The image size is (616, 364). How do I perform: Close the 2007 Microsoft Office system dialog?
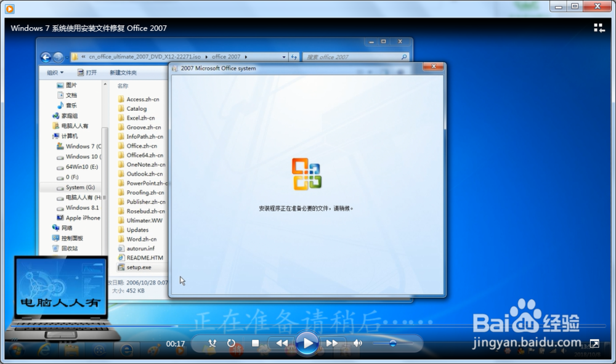pos(434,67)
